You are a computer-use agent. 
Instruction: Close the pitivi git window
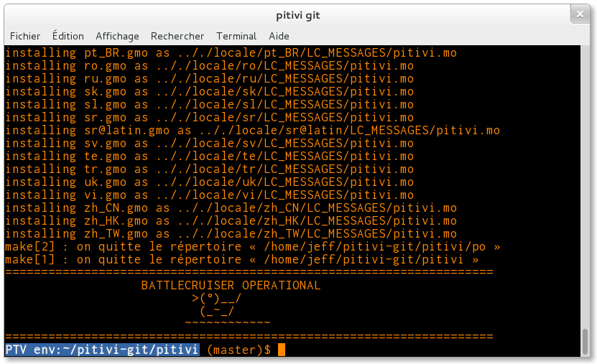click(580, 14)
